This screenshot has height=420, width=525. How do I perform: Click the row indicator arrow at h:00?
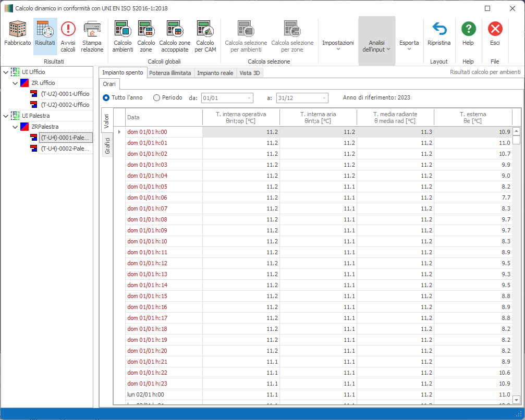coord(119,132)
